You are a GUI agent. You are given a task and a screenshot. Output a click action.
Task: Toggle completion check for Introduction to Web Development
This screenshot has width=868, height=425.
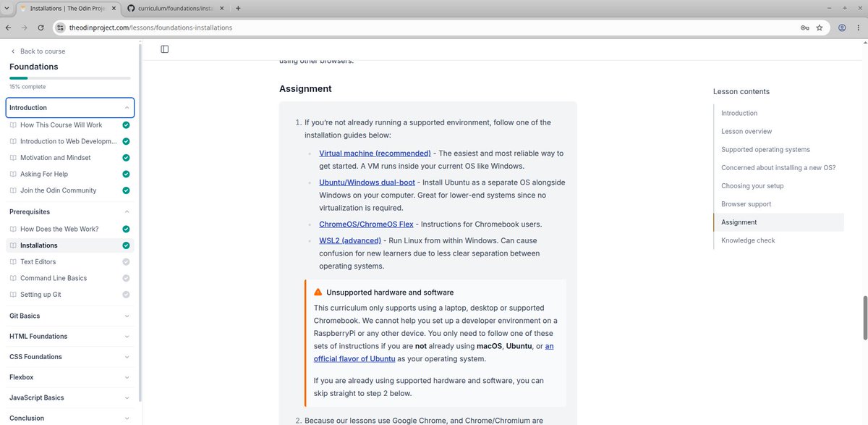coord(126,141)
